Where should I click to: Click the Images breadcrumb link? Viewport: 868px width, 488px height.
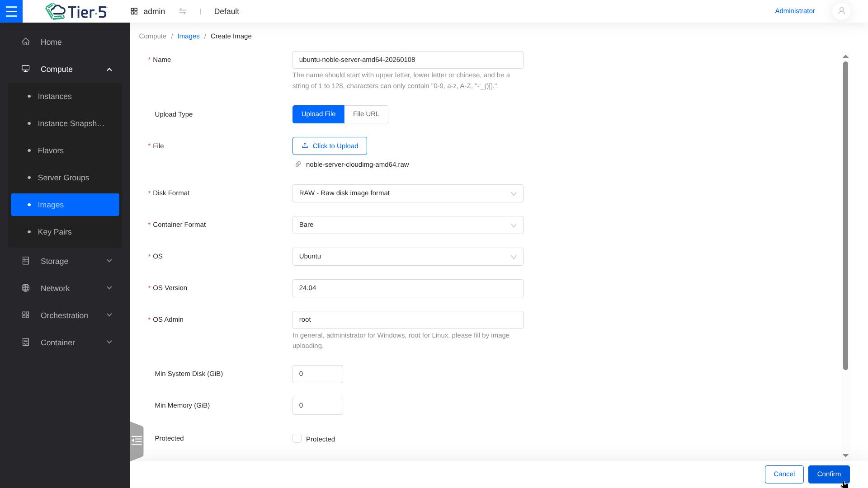(188, 36)
